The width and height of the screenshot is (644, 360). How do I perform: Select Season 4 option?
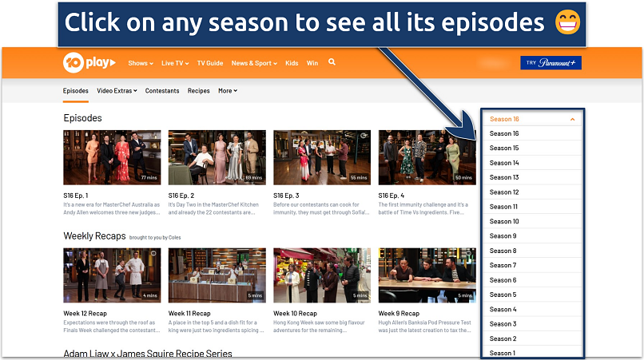pyautogui.click(x=532, y=309)
